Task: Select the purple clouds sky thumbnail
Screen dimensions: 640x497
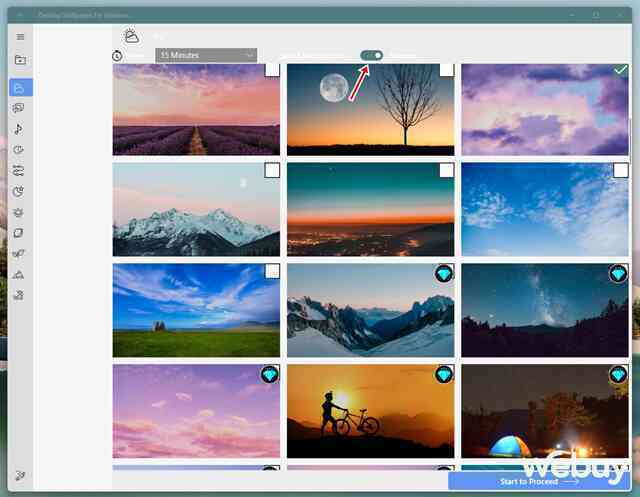Action: [545, 109]
